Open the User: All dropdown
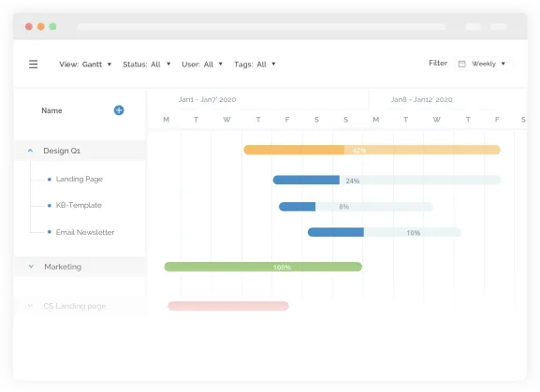The width and height of the screenshot is (540, 392). pos(202,64)
